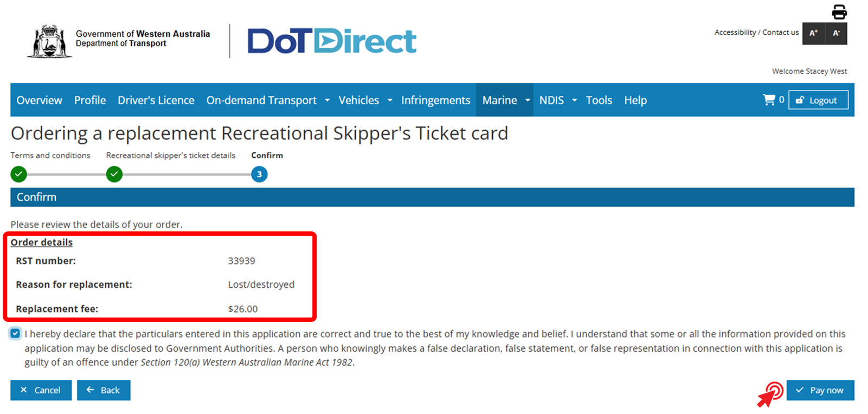The image size is (868, 414).
Task: Decrease text size with A- button
Action: [x=836, y=33]
